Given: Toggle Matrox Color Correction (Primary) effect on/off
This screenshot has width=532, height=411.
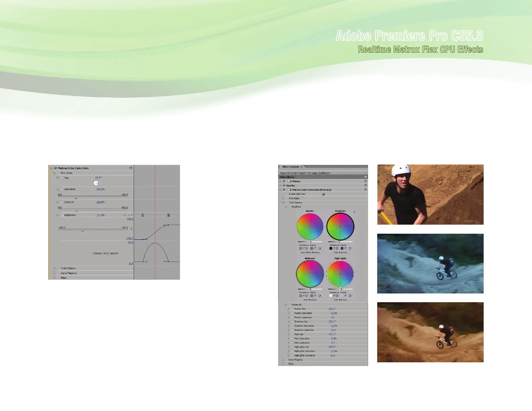Looking at the screenshot, I should pos(284,190).
